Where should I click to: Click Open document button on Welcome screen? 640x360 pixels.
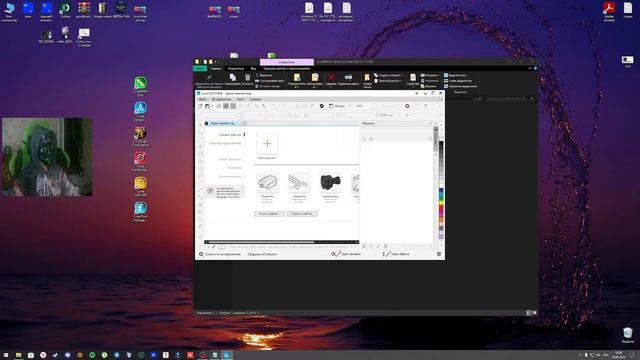pyautogui.click(x=269, y=214)
